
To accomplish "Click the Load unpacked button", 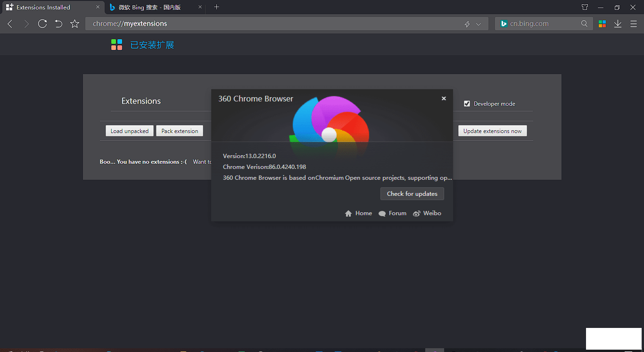I will pos(130,131).
